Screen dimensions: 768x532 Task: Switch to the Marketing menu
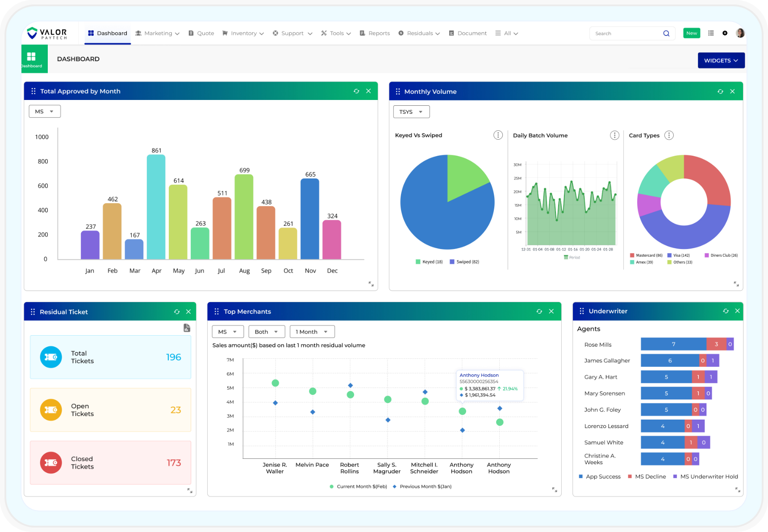pos(157,33)
